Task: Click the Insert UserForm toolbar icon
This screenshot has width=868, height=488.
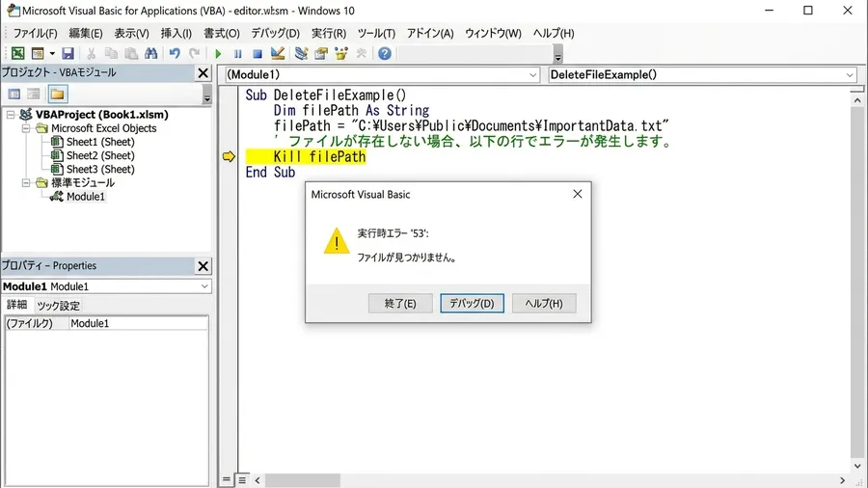Action: coord(38,53)
